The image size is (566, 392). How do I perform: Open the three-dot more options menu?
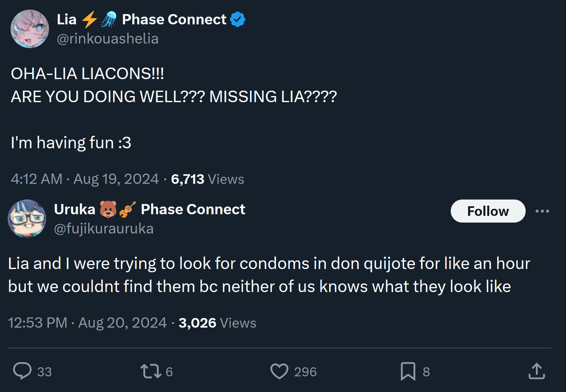(542, 211)
